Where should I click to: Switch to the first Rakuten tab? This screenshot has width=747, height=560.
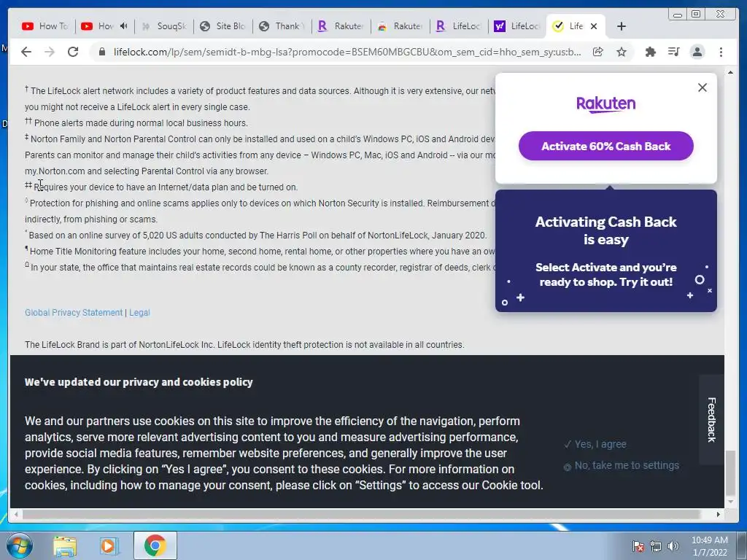click(341, 26)
